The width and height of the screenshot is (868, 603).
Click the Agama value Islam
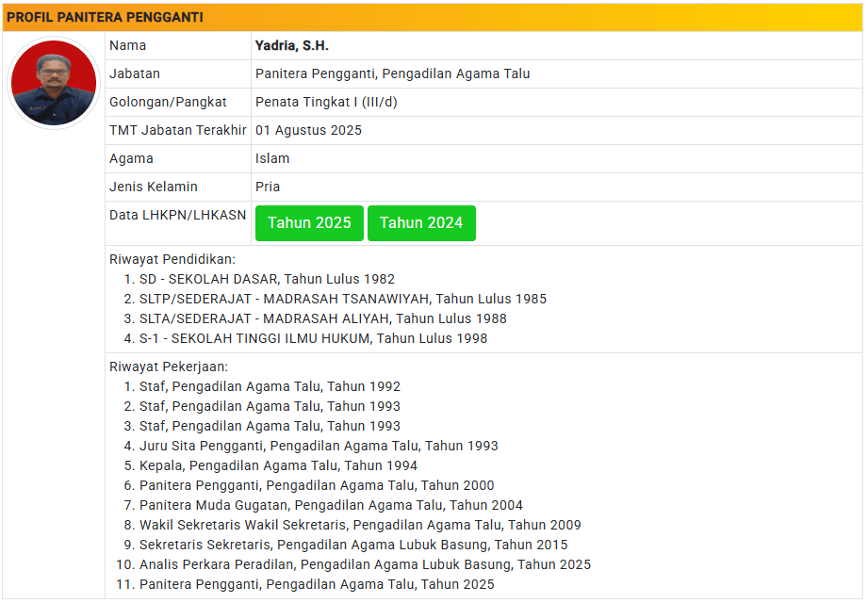point(272,158)
